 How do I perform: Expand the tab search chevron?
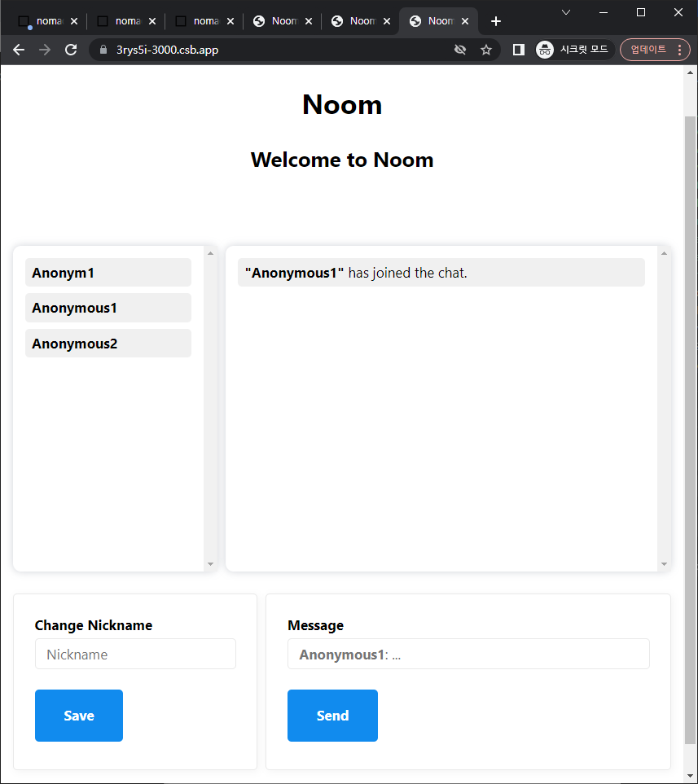[566, 12]
